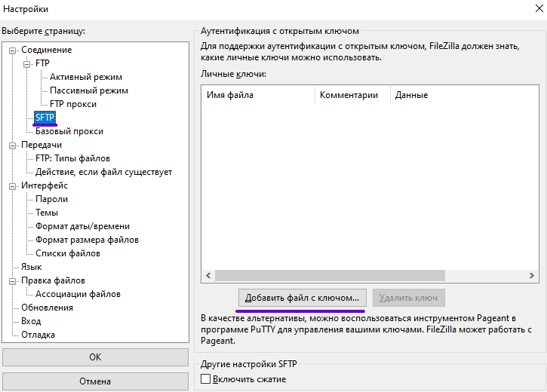Open Пассивный режим settings page

pos(88,90)
